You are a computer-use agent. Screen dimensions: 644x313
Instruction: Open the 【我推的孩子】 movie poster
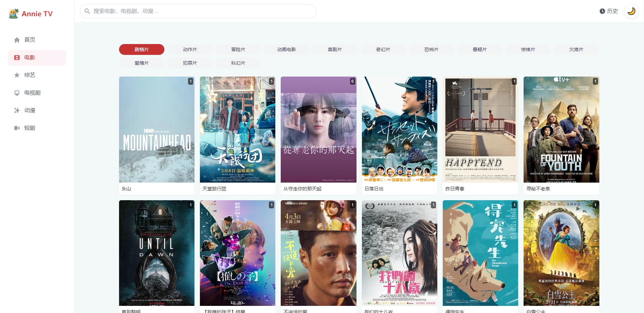click(238, 253)
